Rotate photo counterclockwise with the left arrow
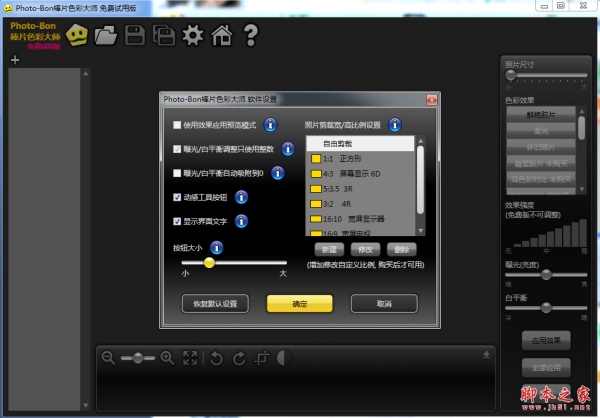Screen dimensions: 600x418 tap(216, 358)
